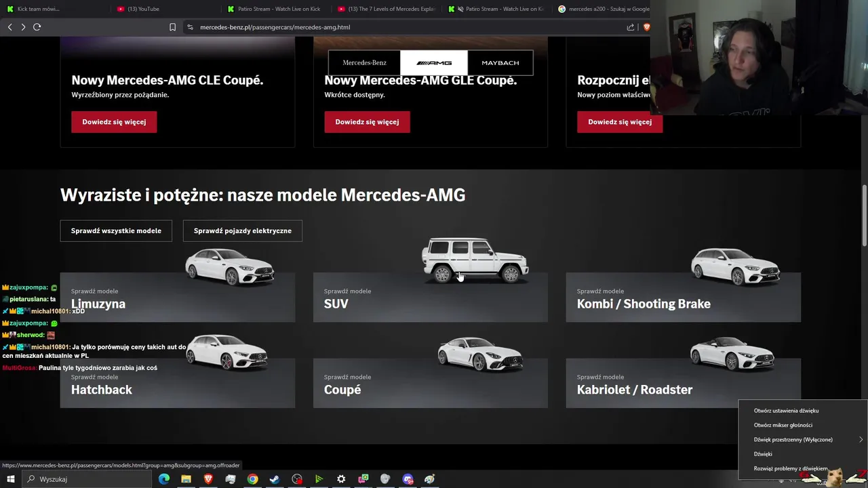Open the Hatchback model category

pyautogui.click(x=178, y=383)
